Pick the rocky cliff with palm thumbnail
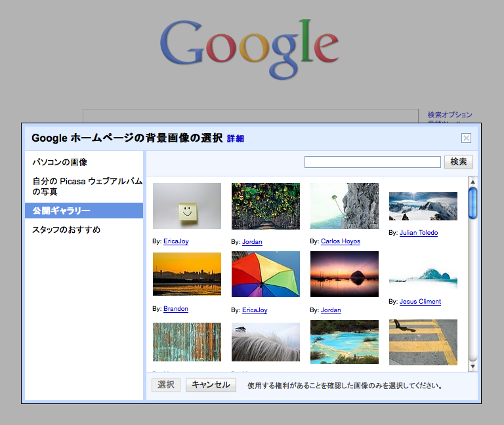 tap(345, 206)
